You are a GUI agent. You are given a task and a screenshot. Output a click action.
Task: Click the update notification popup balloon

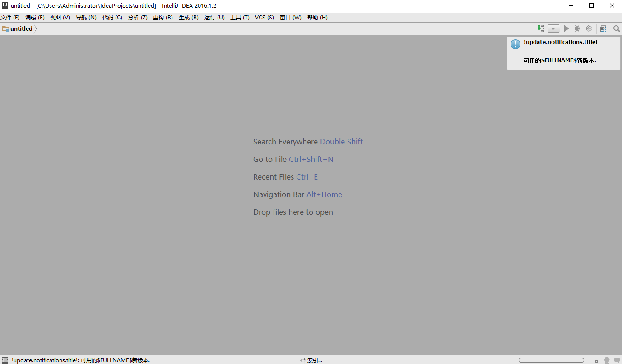(563, 53)
